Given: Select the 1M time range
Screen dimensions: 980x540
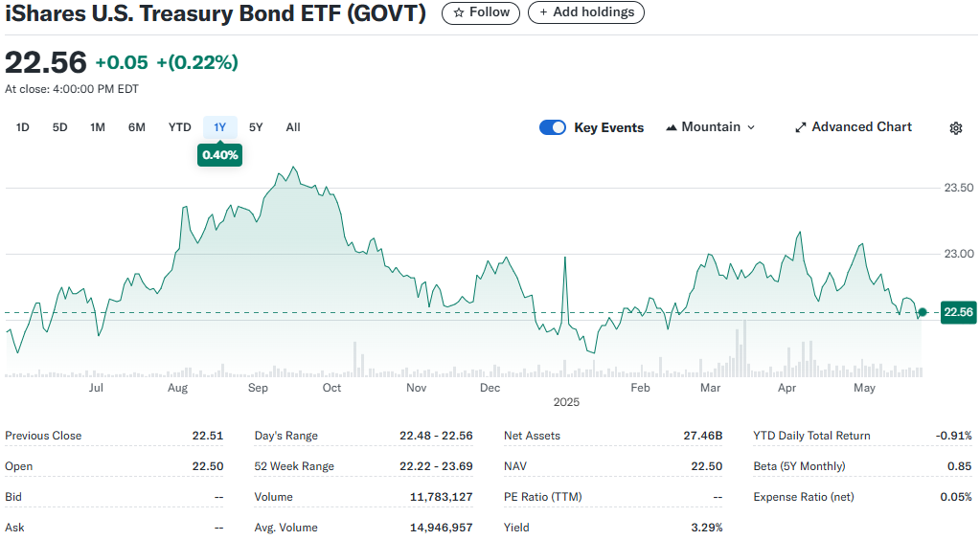Looking at the screenshot, I should [x=98, y=127].
